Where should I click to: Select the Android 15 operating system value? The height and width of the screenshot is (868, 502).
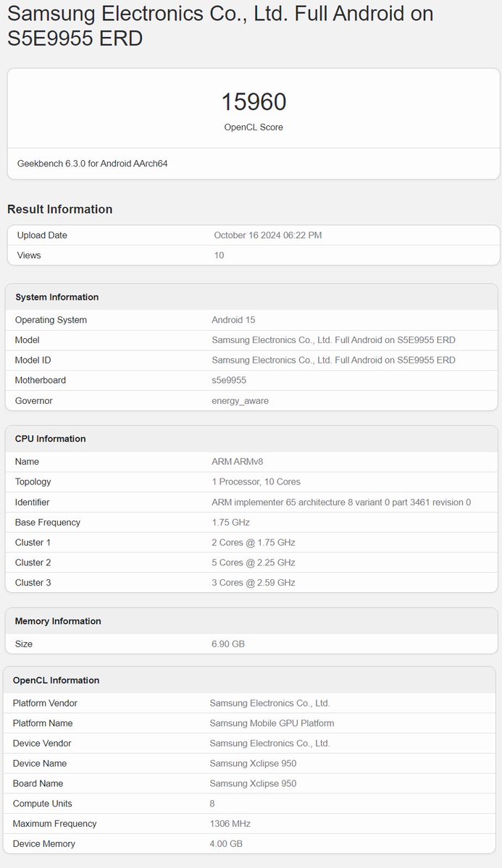[x=233, y=320]
